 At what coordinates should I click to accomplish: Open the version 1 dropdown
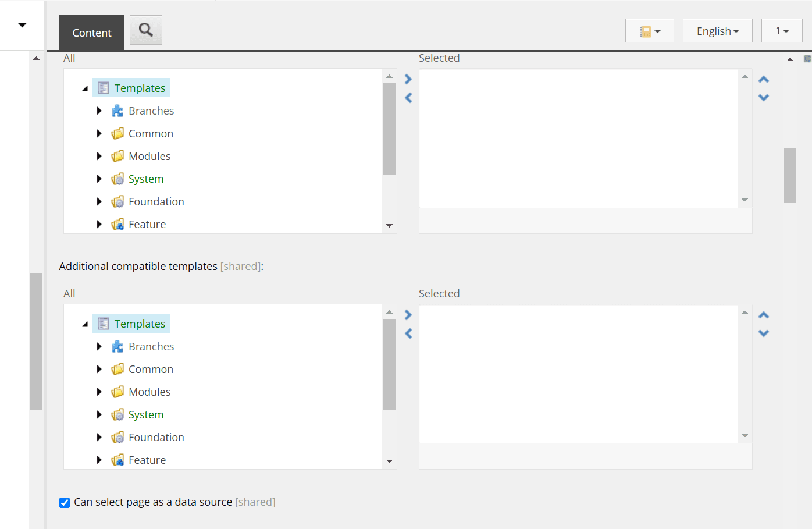pyautogui.click(x=782, y=31)
